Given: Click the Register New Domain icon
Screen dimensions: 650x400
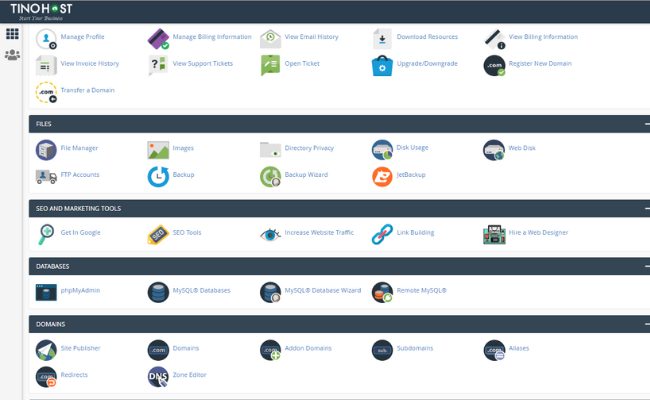Looking at the screenshot, I should click(494, 65).
